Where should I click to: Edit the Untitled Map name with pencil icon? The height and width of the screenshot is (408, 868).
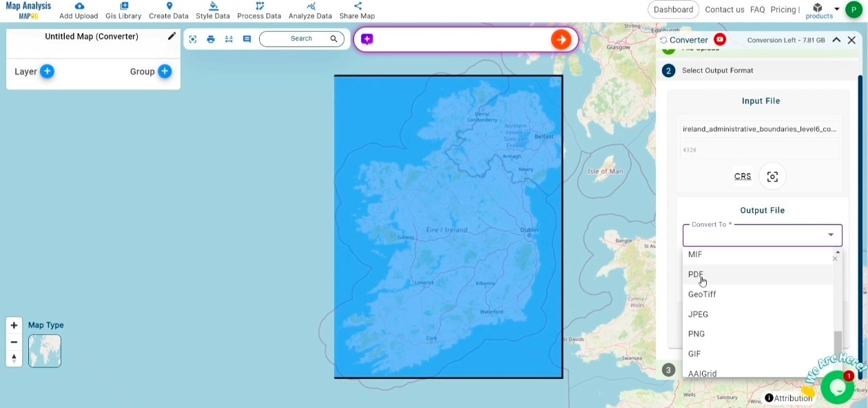tap(172, 37)
